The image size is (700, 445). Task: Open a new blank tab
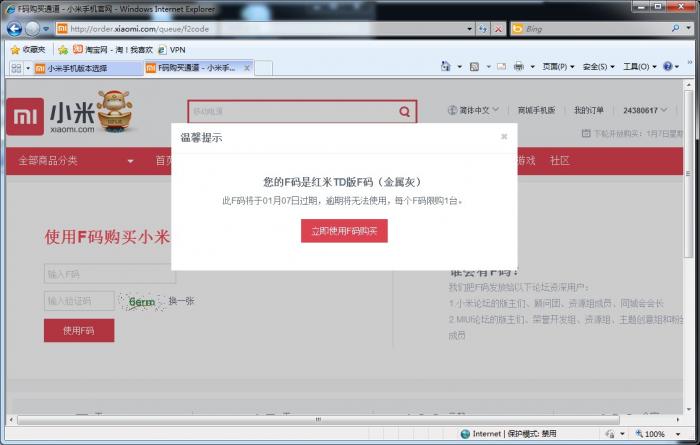click(263, 68)
